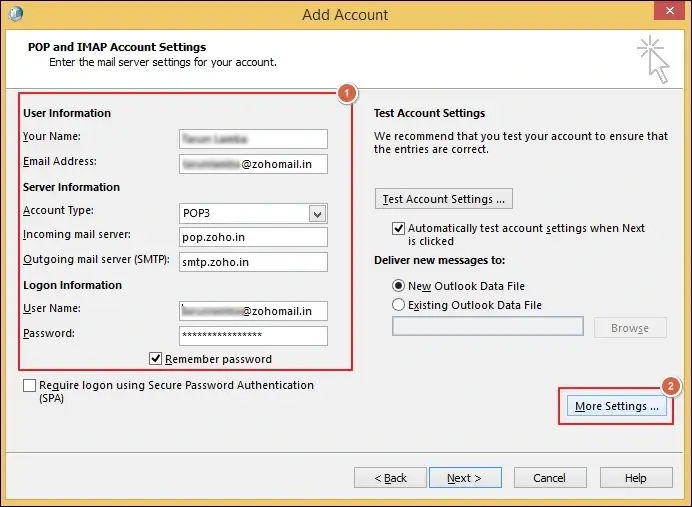The width and height of the screenshot is (692, 507).
Task: Click the Outlook icon in the title bar
Action: (x=15, y=14)
